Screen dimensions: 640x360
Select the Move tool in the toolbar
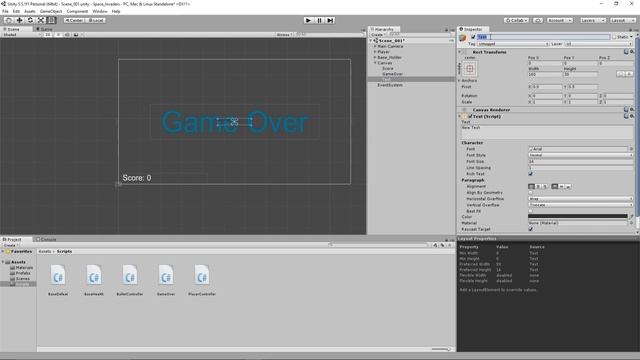(19, 20)
